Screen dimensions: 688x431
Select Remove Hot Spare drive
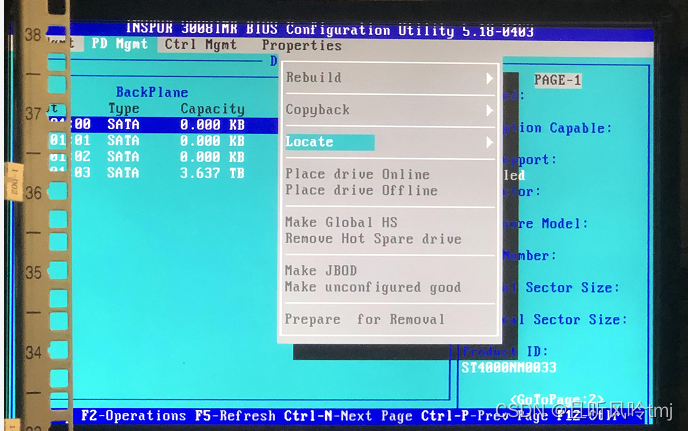373,239
